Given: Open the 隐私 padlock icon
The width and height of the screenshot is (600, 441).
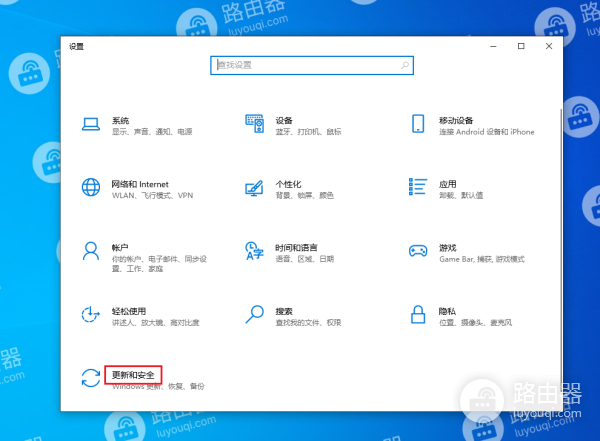Looking at the screenshot, I should (418, 314).
